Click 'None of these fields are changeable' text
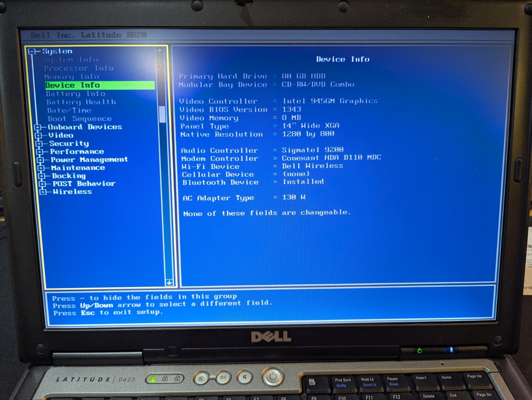The image size is (532, 400). [x=267, y=213]
